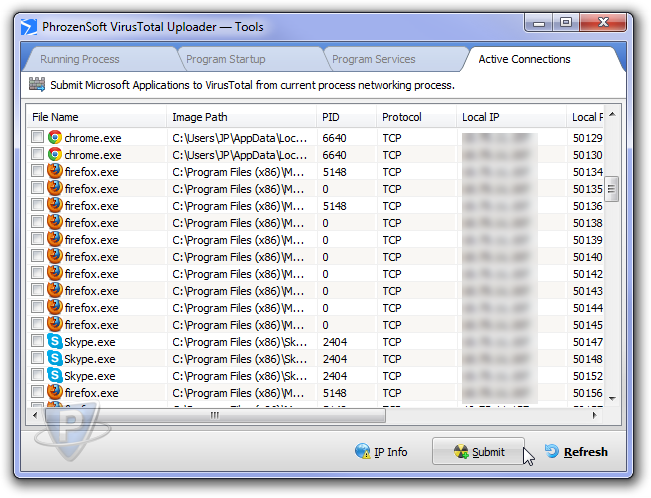
Task: Click the Firefox icon on port 50134 row
Action: [55, 172]
